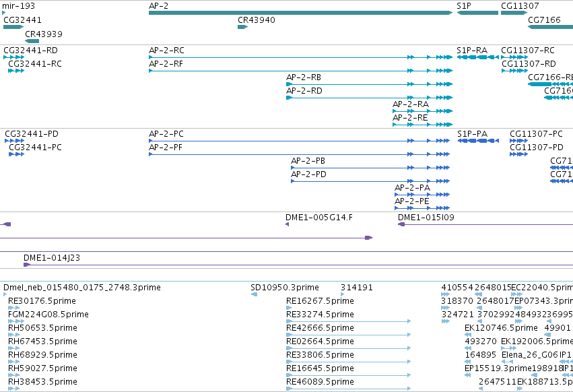573x392 pixels.
Task: Select protein AP-2-PC
Action: 299,141
